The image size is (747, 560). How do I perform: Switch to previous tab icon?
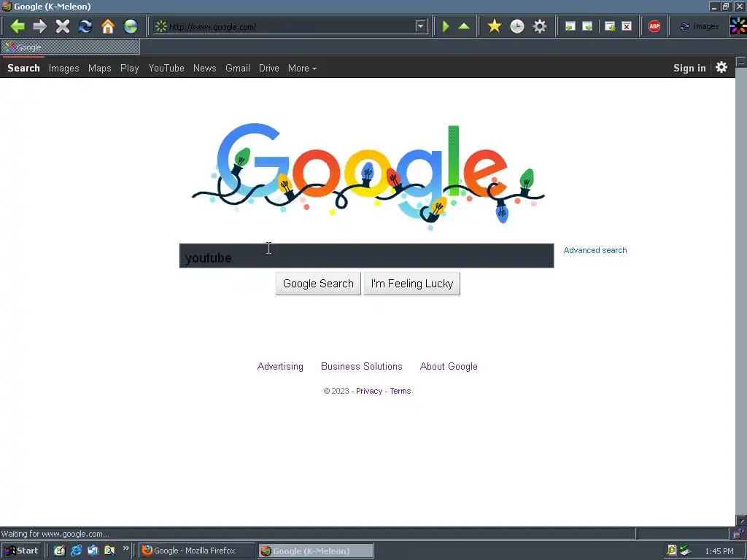pos(570,27)
